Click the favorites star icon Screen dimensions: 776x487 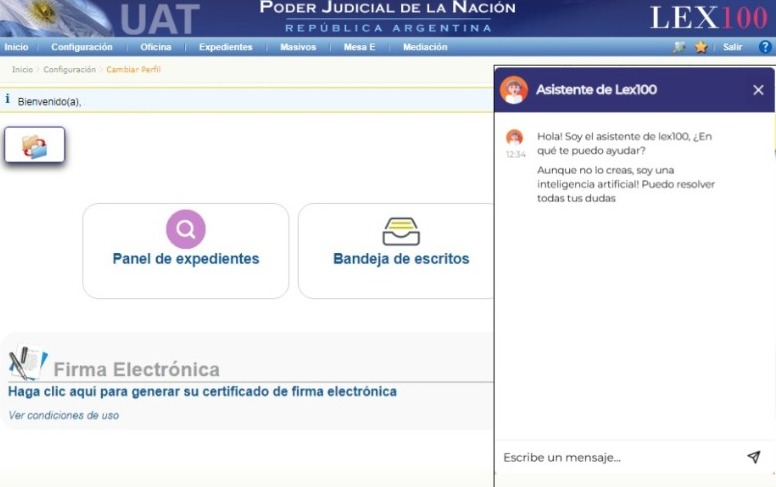(701, 47)
